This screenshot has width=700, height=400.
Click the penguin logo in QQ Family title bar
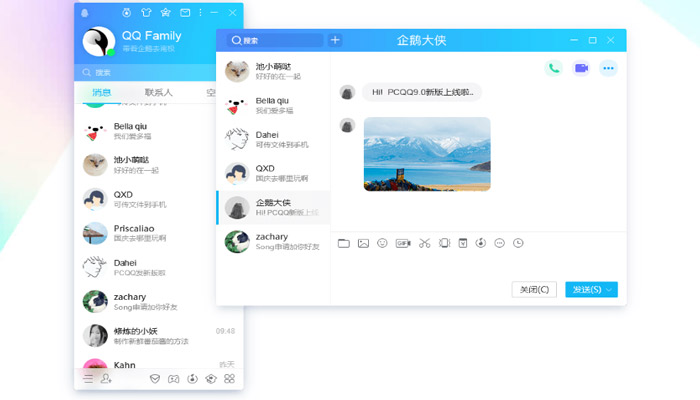[x=85, y=12]
